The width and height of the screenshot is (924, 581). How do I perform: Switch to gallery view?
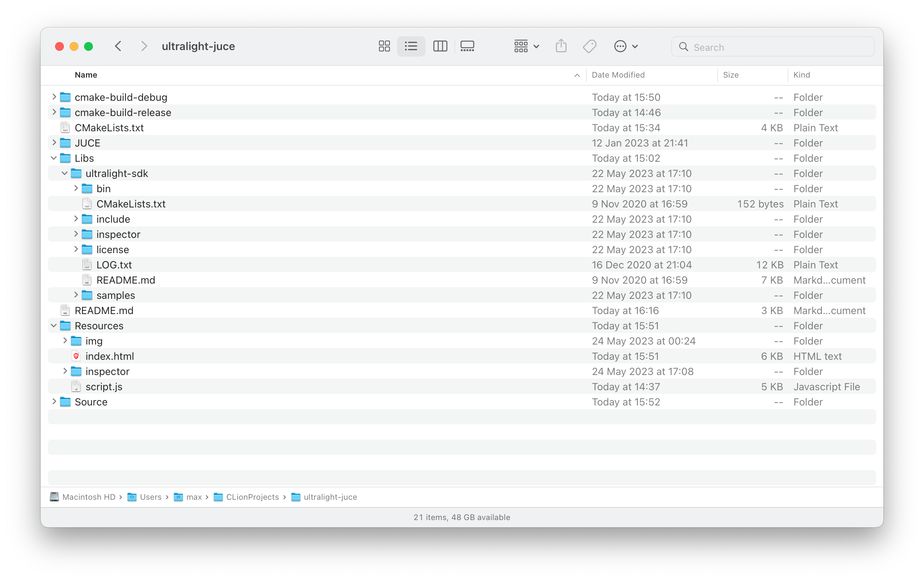467,46
